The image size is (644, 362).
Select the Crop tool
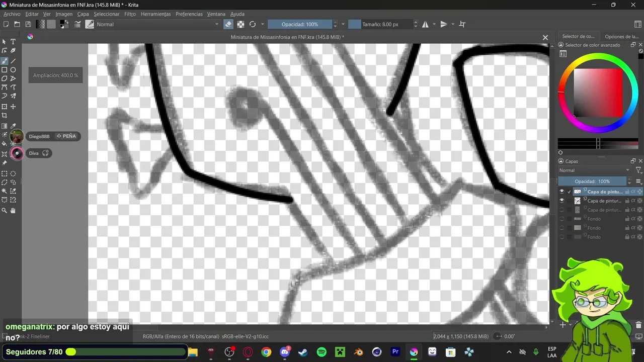coord(5,115)
